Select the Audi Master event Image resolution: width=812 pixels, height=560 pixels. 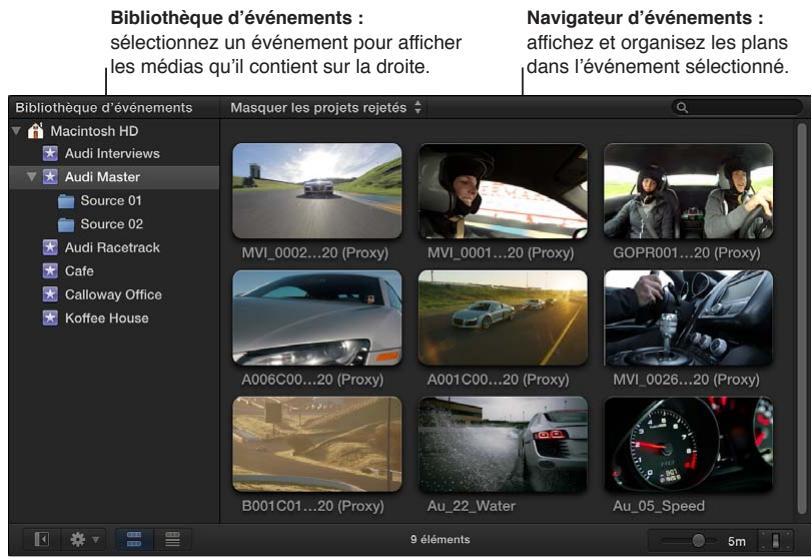[x=114, y=177]
